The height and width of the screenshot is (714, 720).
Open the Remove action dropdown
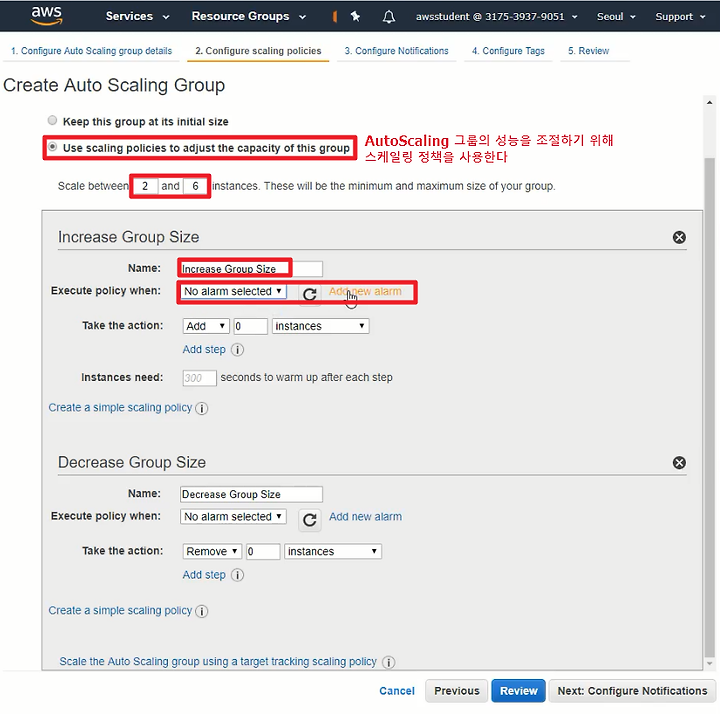click(x=212, y=551)
